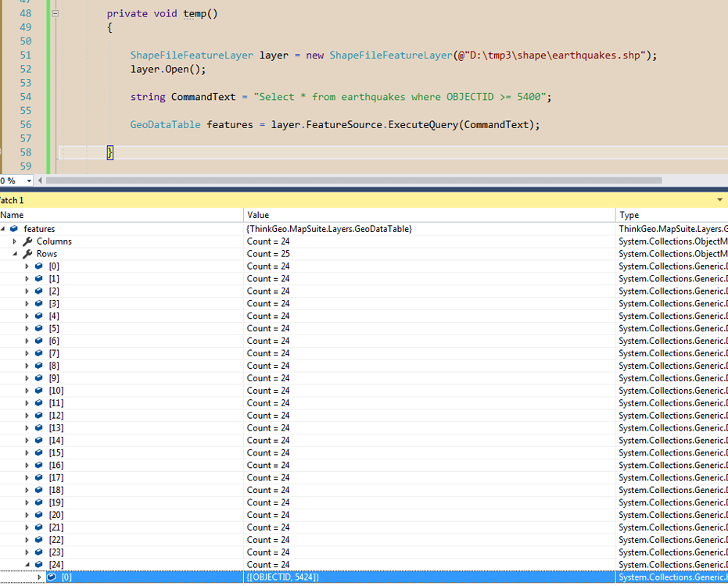Screen dimensions: 728x586
Task: Select the value cell of row [15]
Action: pyautogui.click(x=429, y=453)
